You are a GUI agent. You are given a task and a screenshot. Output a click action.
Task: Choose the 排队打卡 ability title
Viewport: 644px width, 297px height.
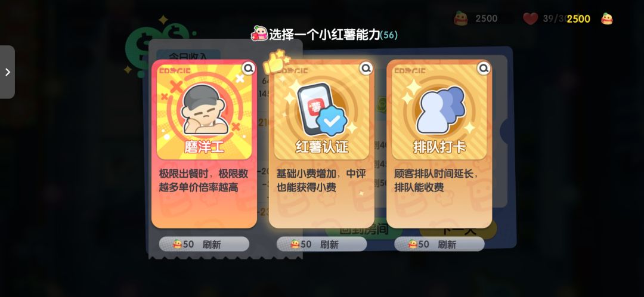coord(439,147)
